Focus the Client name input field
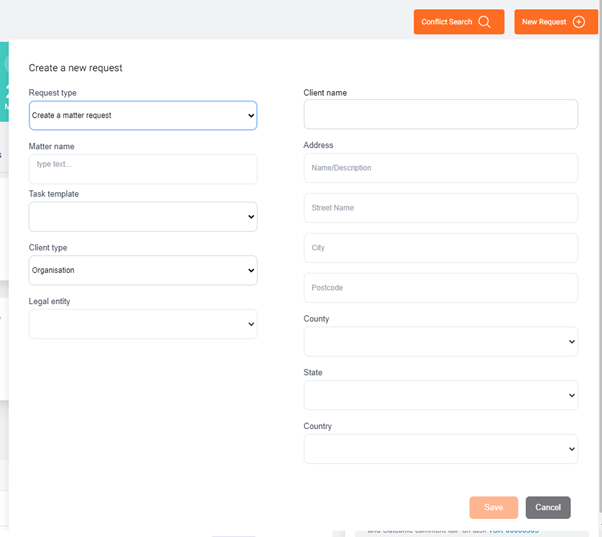The height and width of the screenshot is (537, 602). 441,114
